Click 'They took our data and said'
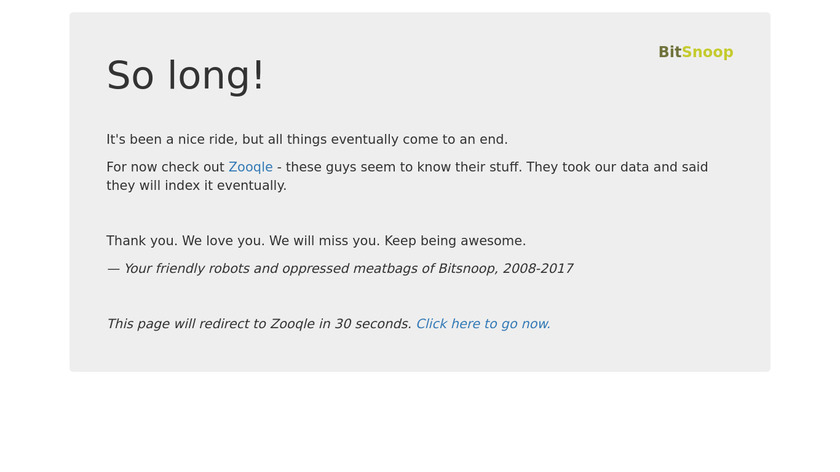 [x=617, y=167]
